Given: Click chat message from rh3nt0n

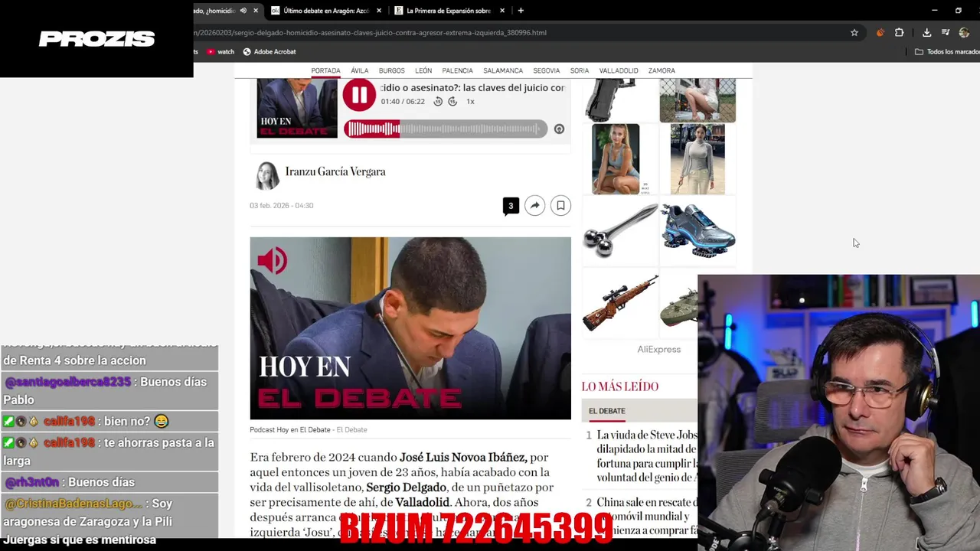Looking at the screenshot, I should pos(109,482).
